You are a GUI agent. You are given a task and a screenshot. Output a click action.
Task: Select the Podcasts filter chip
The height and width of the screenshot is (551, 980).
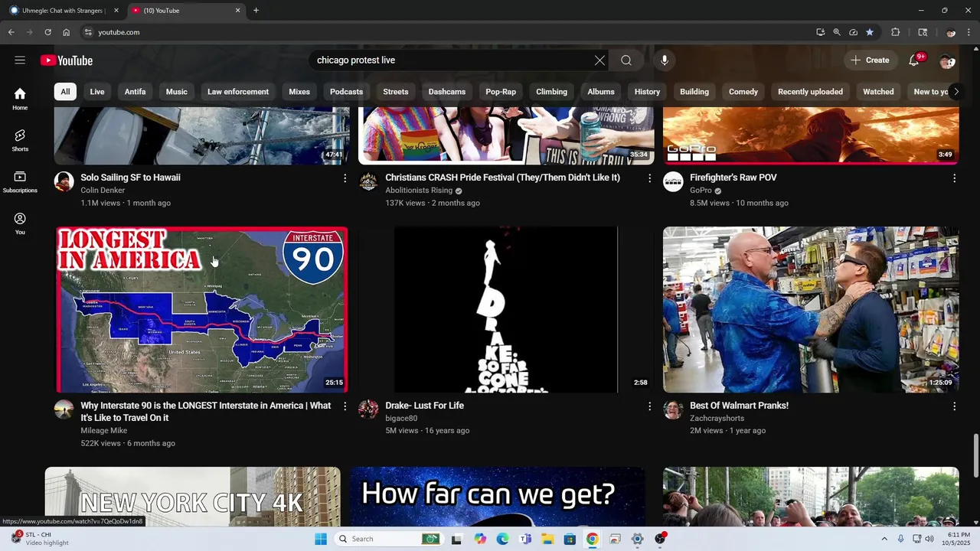coord(346,92)
